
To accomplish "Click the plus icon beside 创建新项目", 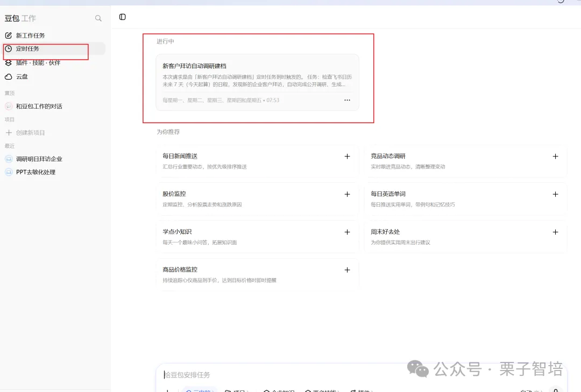I will (x=9, y=133).
